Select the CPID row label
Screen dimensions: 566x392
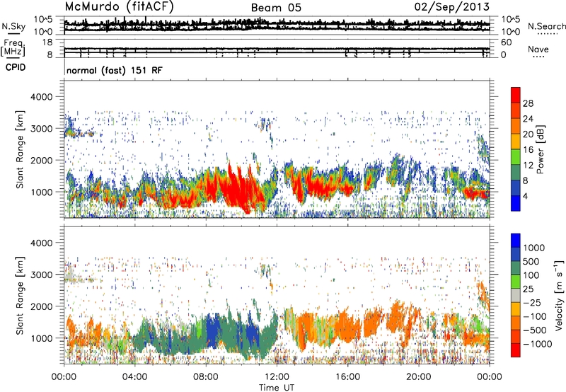click(16, 67)
